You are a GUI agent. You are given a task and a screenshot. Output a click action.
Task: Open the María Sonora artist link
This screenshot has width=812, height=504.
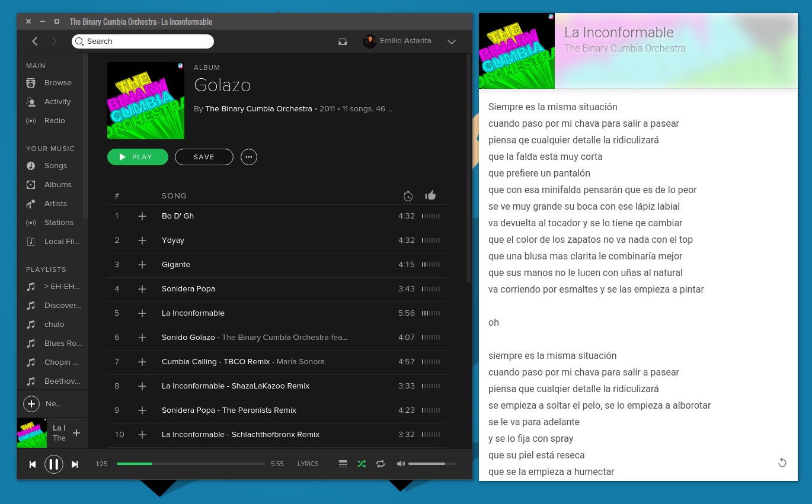pyautogui.click(x=300, y=362)
